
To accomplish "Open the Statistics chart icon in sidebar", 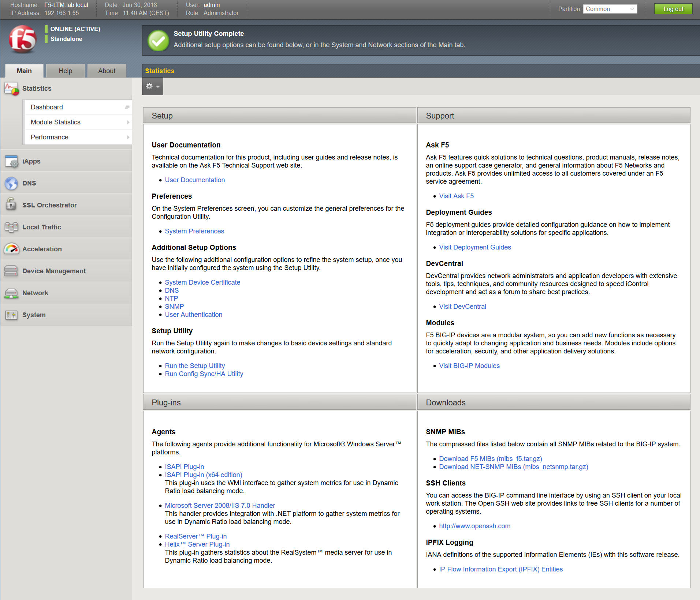I will coord(11,89).
